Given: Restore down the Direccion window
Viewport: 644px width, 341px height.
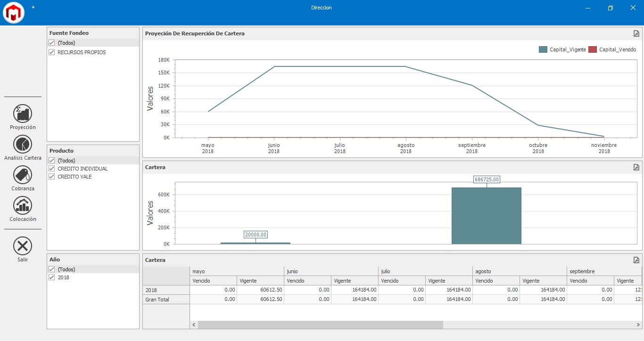Looking at the screenshot, I should (611, 8).
